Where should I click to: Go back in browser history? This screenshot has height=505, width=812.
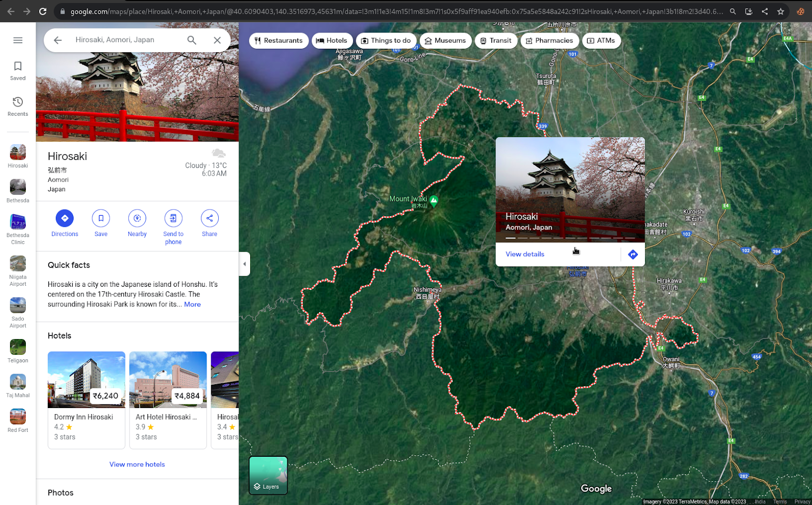[x=11, y=11]
